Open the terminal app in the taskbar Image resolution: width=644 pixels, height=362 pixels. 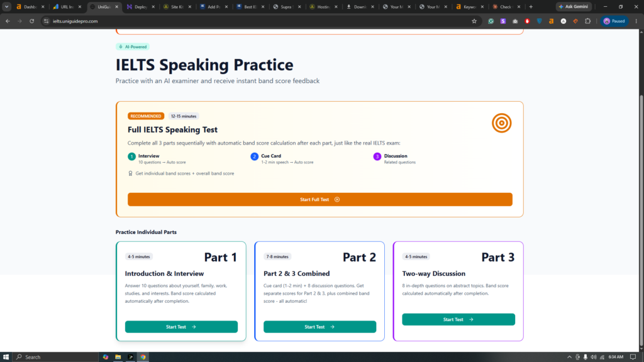[x=131, y=357]
